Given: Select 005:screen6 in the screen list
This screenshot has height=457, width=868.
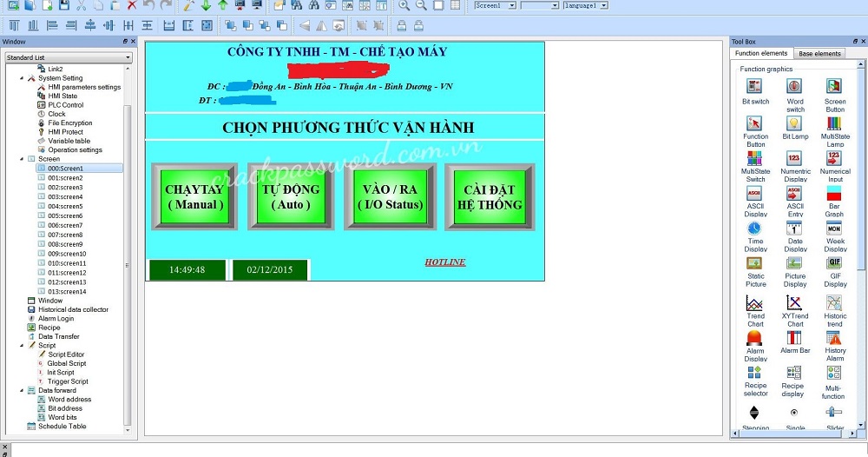Looking at the screenshot, I should (65, 215).
